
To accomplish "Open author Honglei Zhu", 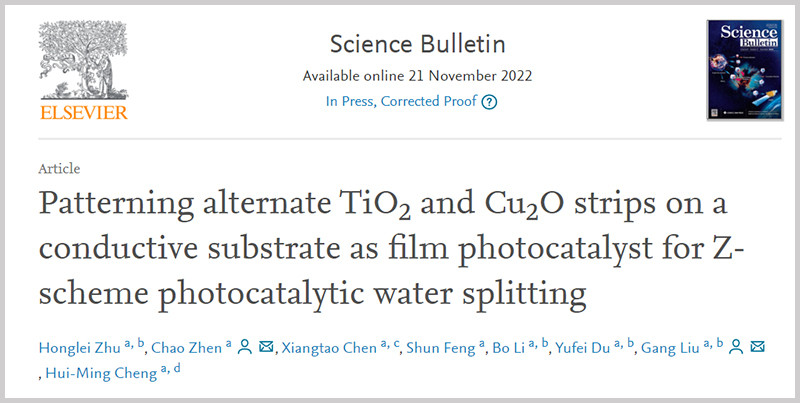I will 81,348.
